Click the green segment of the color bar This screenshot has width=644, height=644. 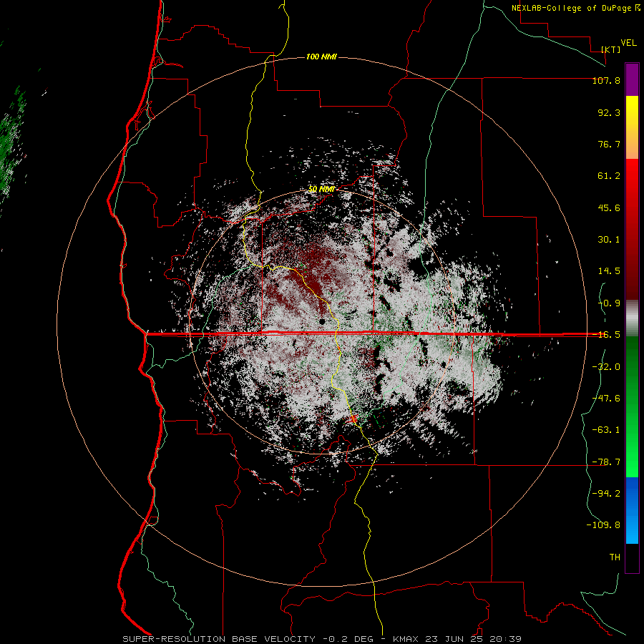click(632, 406)
